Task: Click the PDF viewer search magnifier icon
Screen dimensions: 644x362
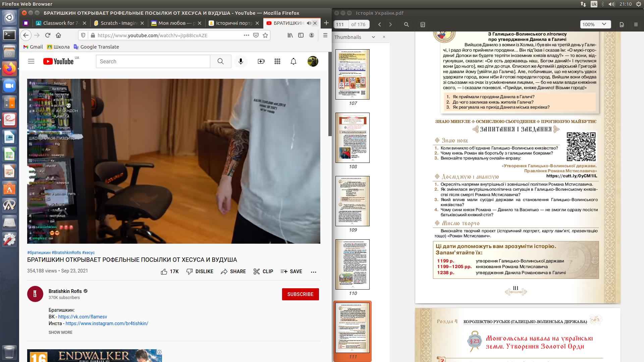Action: point(407,24)
